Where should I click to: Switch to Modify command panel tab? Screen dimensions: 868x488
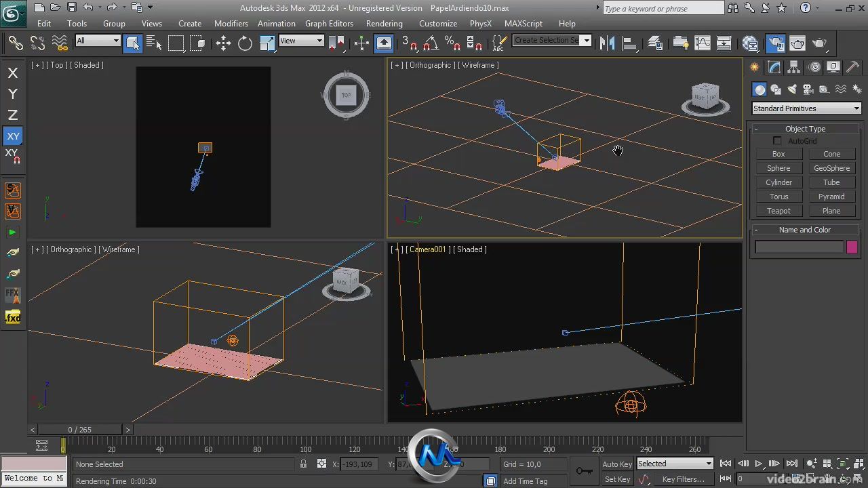[774, 67]
